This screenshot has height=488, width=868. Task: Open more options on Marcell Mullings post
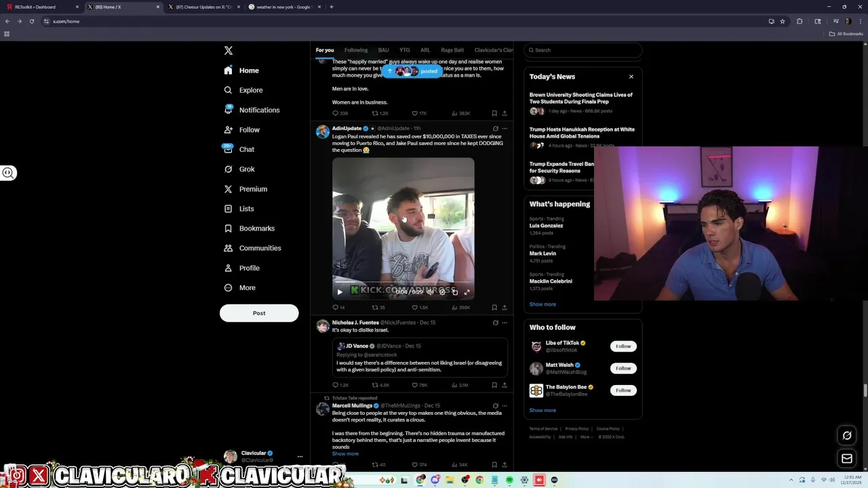point(504,405)
